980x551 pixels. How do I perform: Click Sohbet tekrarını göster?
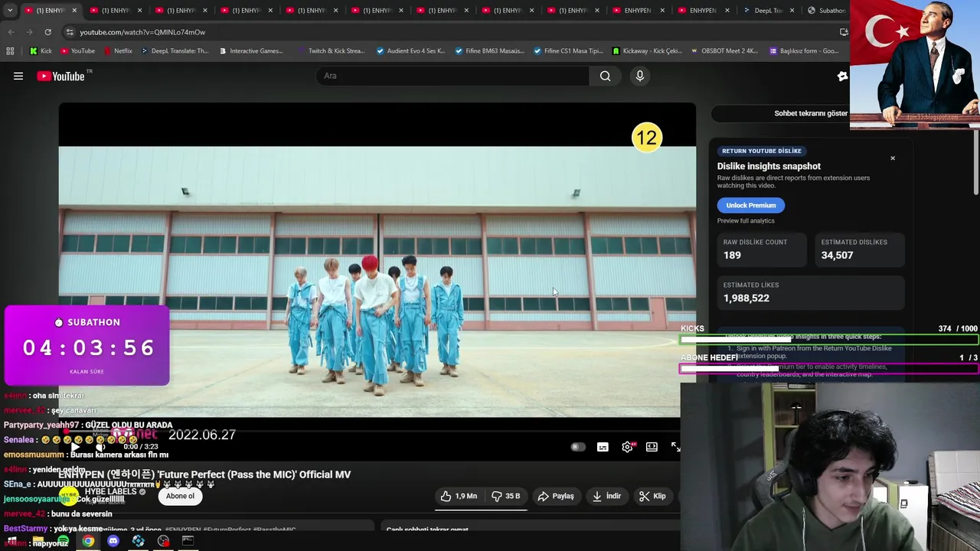[811, 113]
